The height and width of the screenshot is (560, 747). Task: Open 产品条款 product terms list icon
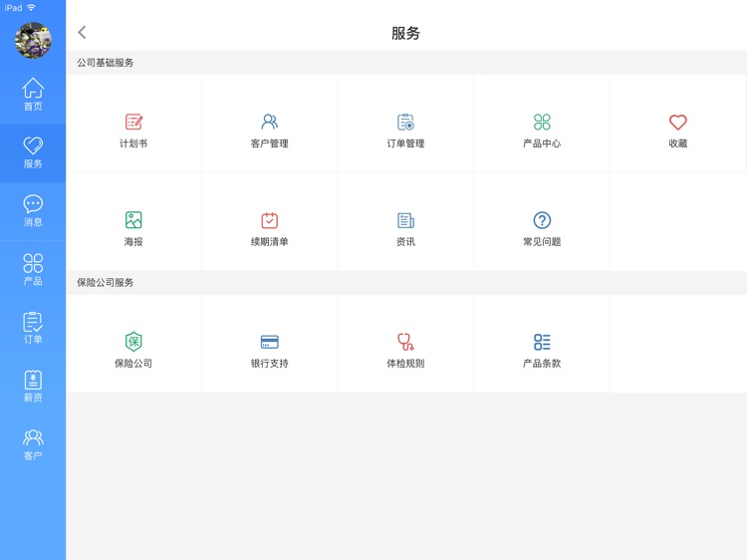(x=542, y=342)
